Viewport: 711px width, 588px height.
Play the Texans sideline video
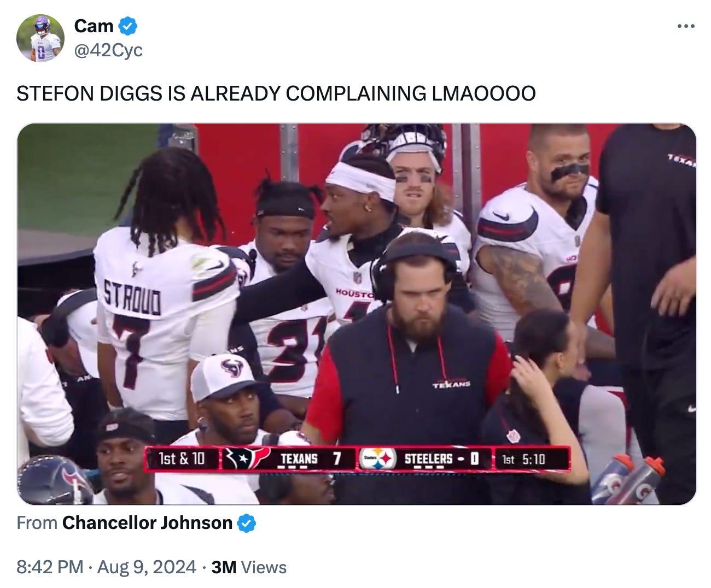pyautogui.click(x=357, y=314)
